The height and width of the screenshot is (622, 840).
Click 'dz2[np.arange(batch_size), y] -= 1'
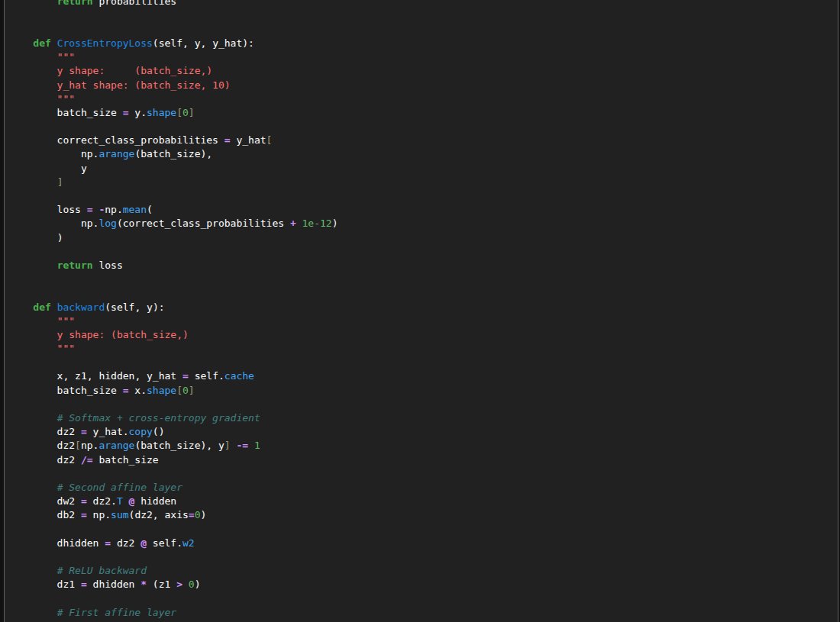(x=158, y=446)
